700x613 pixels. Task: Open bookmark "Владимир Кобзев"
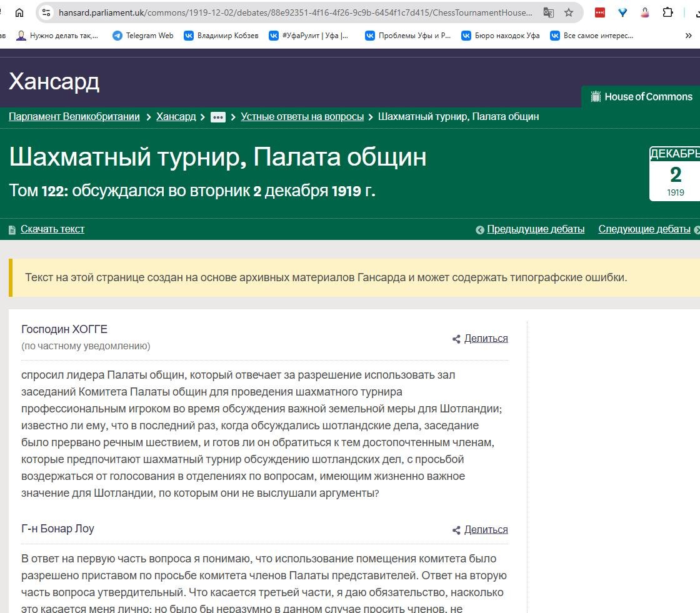[x=221, y=35]
